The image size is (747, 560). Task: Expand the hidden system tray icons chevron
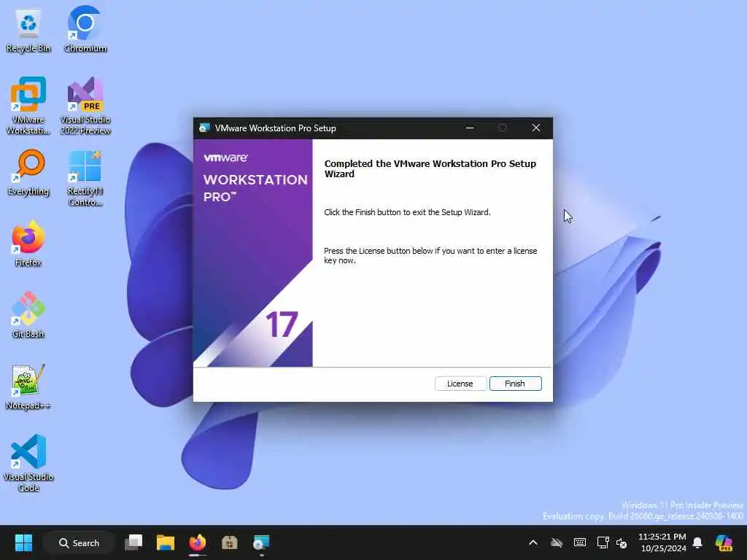pyautogui.click(x=533, y=542)
